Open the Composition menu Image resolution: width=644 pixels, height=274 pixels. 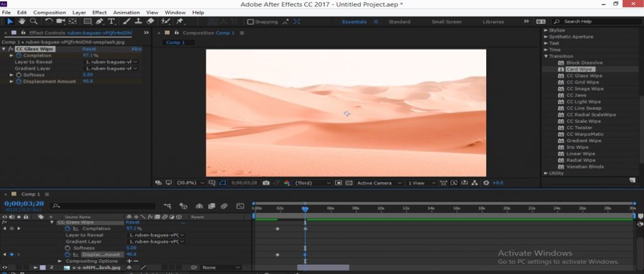(49, 13)
